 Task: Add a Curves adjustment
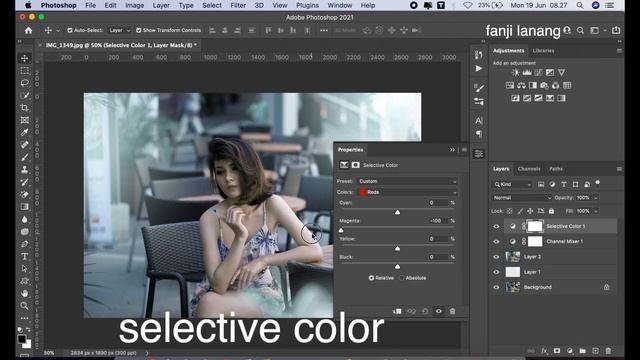(x=538, y=73)
